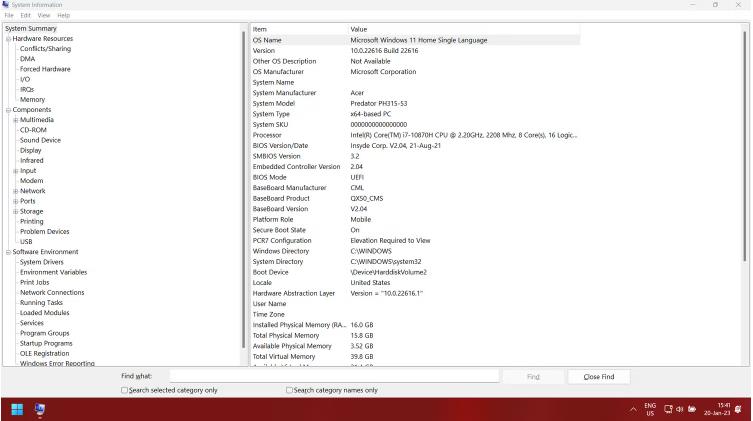Select System Summary in the tree
The width and height of the screenshot is (753, 421).
pyautogui.click(x=31, y=28)
